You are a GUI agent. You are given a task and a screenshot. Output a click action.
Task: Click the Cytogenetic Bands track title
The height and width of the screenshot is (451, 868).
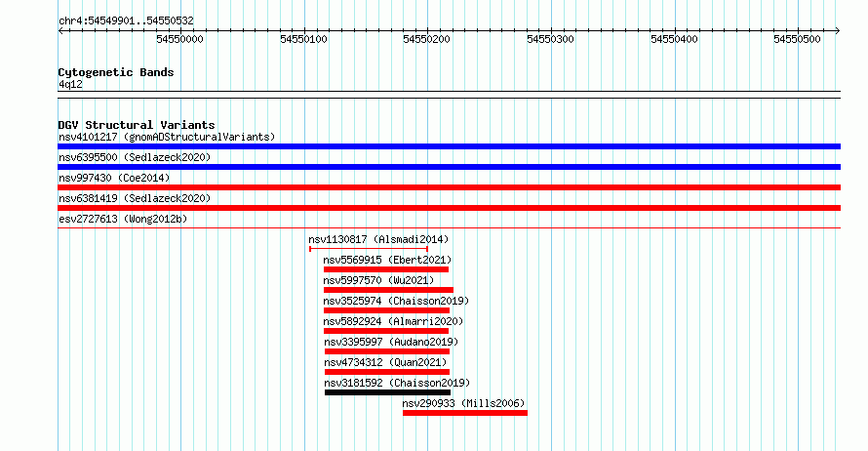tap(116, 72)
